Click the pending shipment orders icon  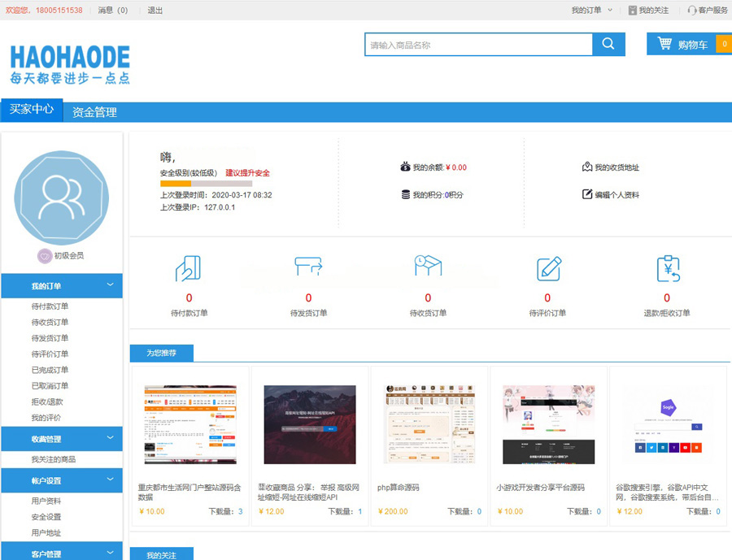point(308,268)
